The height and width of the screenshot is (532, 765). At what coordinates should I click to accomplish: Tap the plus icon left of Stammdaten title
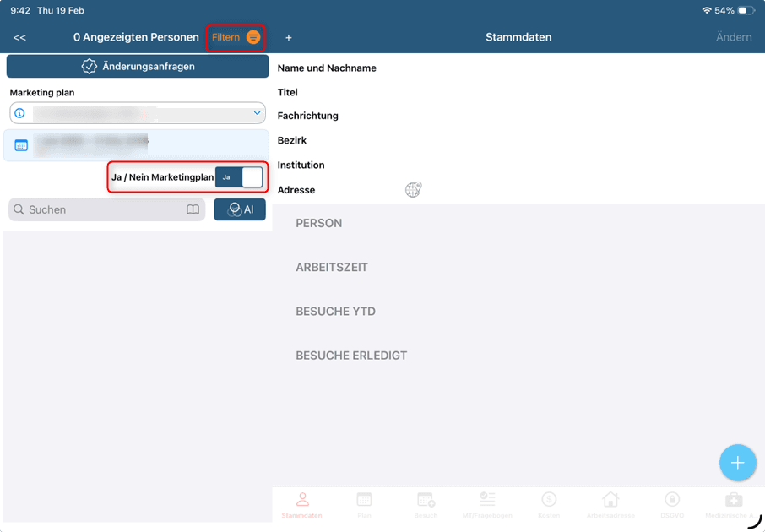289,38
